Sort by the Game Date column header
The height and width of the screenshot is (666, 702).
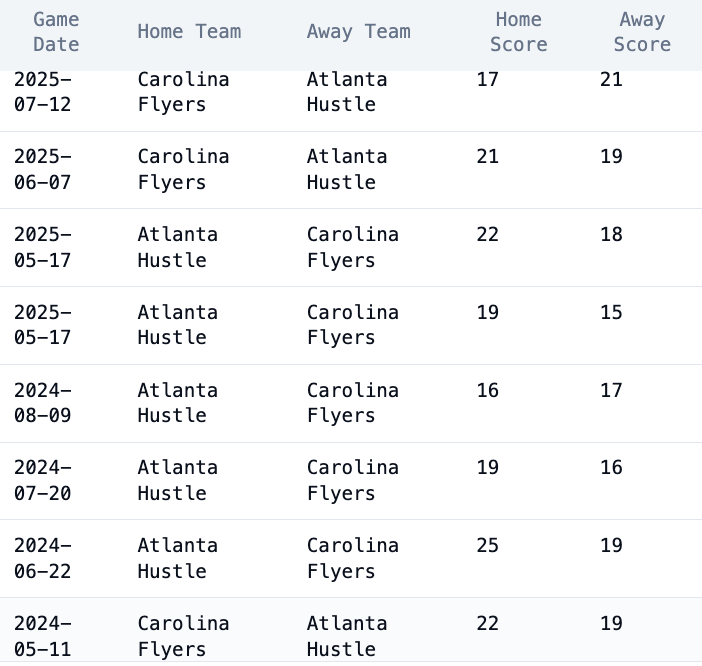click(55, 32)
